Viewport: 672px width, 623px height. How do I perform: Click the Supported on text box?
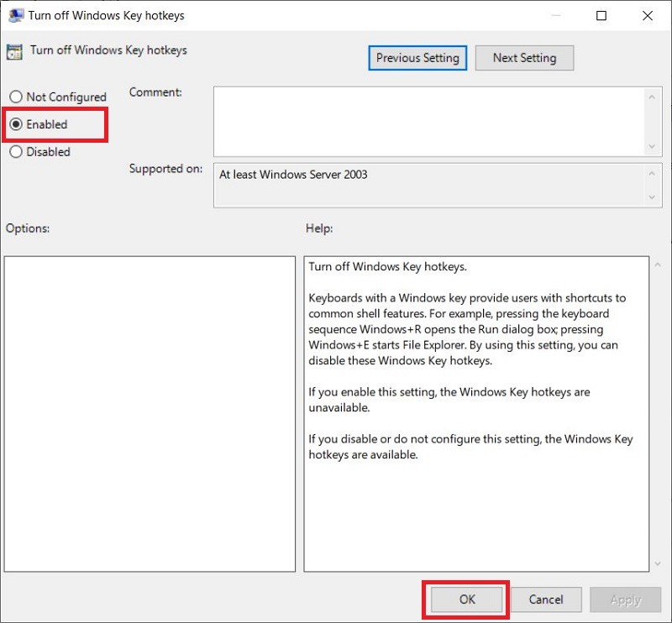click(428, 185)
